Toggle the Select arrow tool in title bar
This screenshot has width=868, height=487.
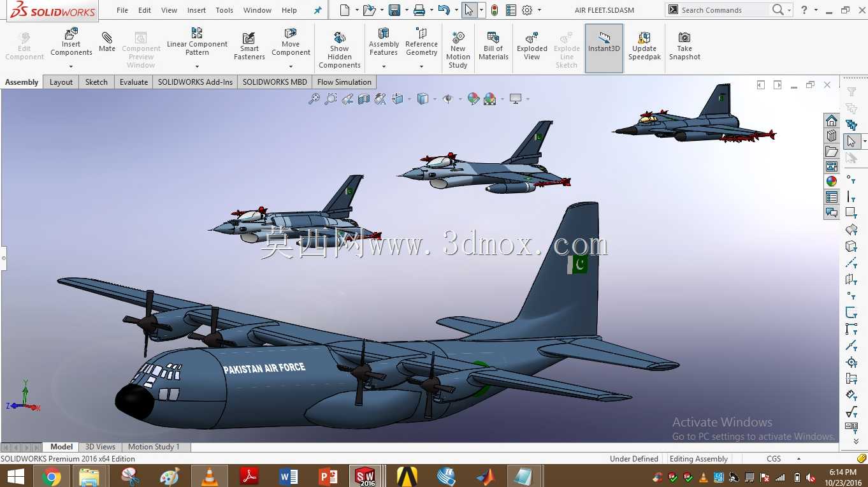(469, 10)
